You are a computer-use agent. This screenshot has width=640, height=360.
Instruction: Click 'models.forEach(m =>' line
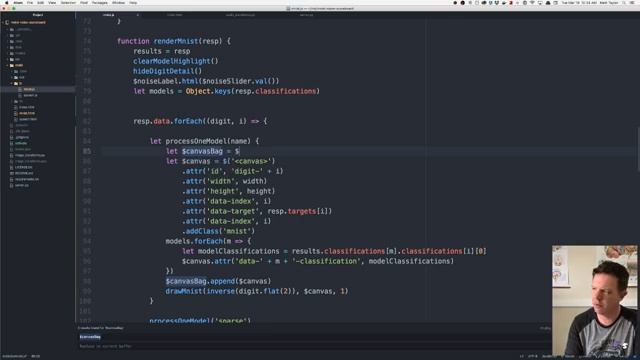click(x=208, y=241)
